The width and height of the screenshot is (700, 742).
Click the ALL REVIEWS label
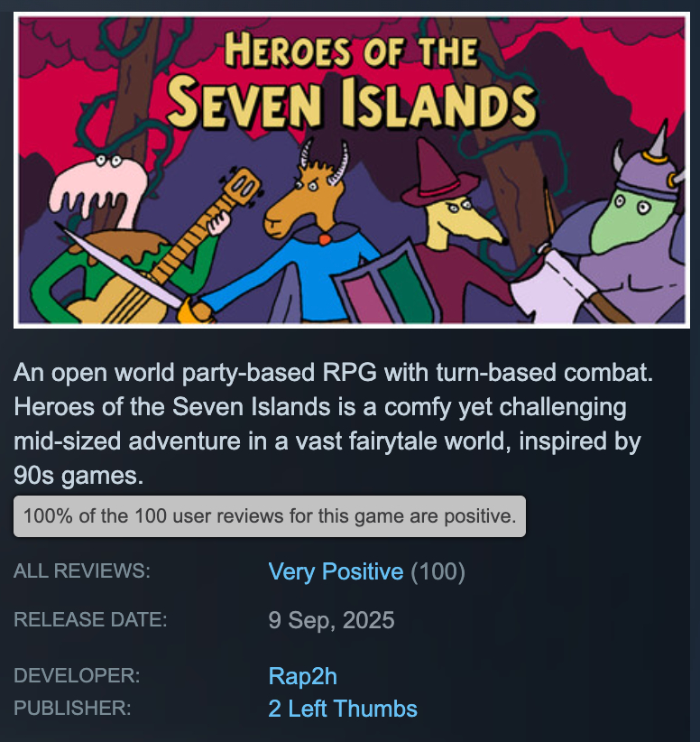(82, 570)
